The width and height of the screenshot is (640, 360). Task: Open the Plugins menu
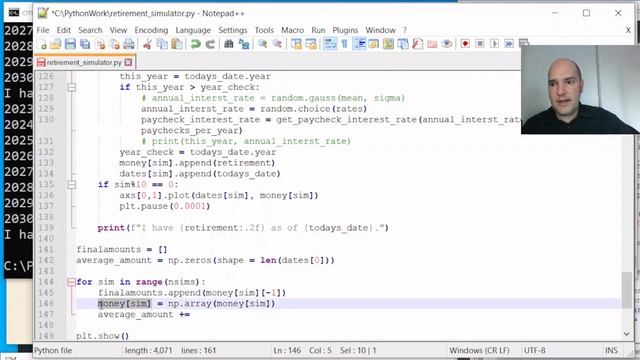pyautogui.click(x=345, y=30)
